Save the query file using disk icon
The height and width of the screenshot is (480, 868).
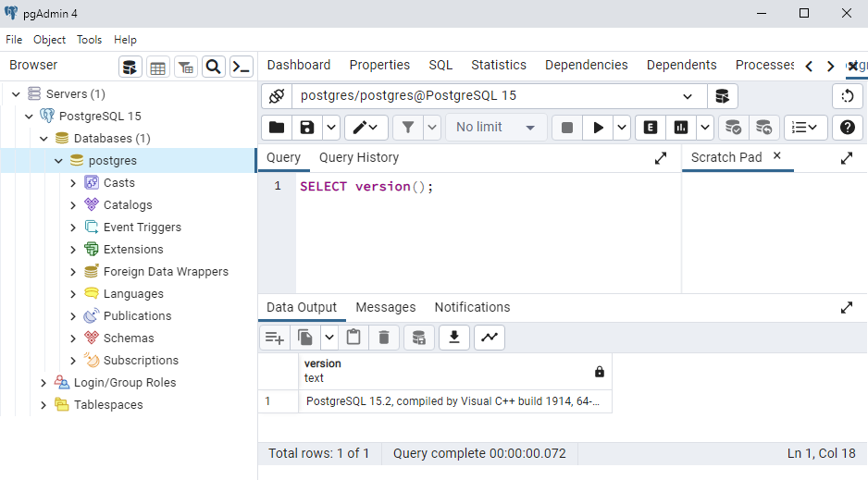point(306,128)
